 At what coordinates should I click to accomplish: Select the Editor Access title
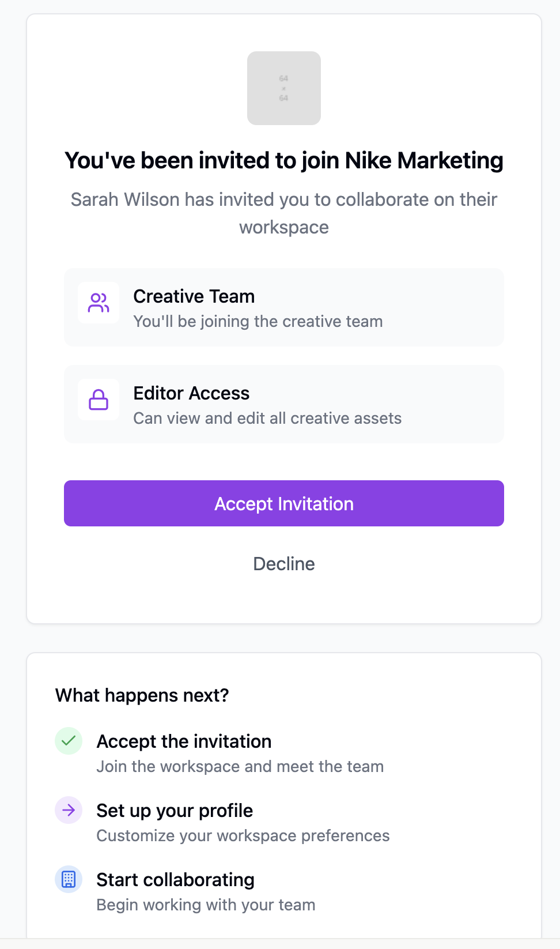[x=191, y=393]
